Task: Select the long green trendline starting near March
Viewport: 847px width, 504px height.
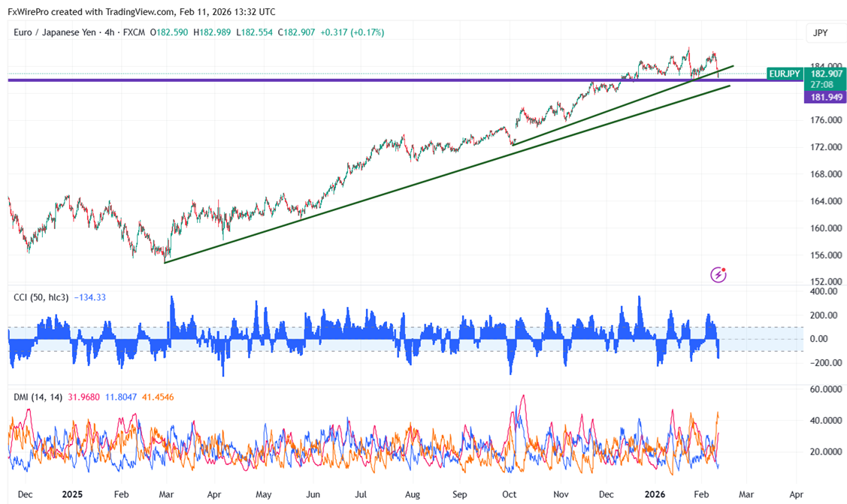Action: (447, 174)
